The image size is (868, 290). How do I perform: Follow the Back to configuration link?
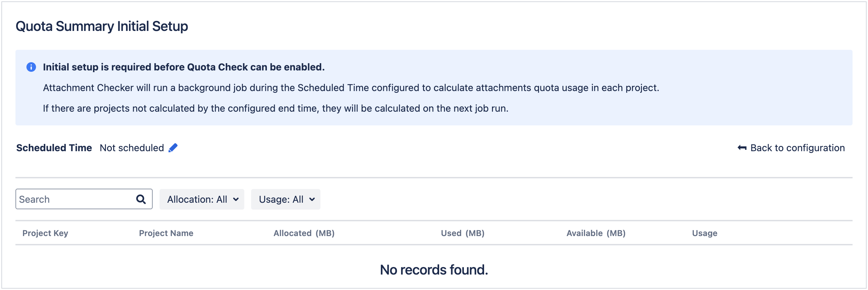click(x=797, y=148)
